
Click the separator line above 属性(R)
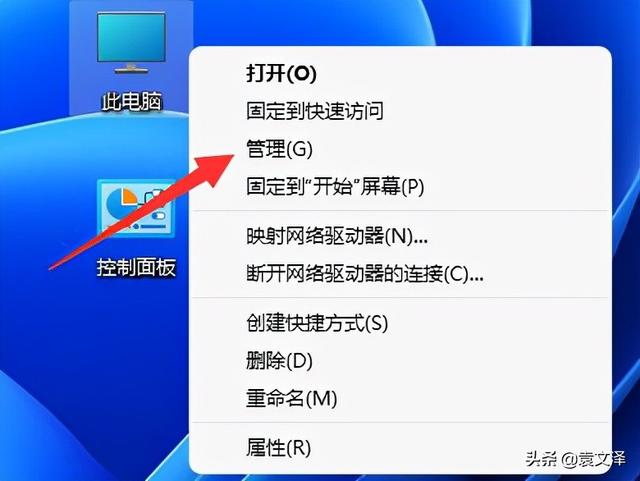click(x=400, y=423)
